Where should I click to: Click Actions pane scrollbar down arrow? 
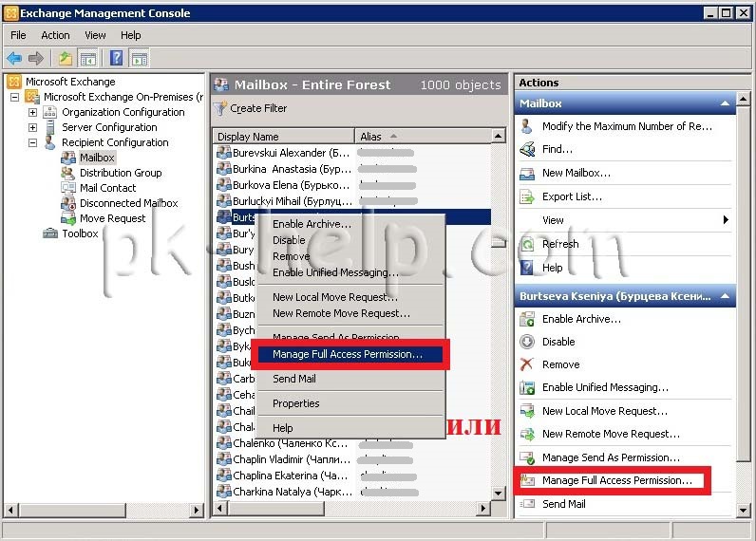[743, 510]
